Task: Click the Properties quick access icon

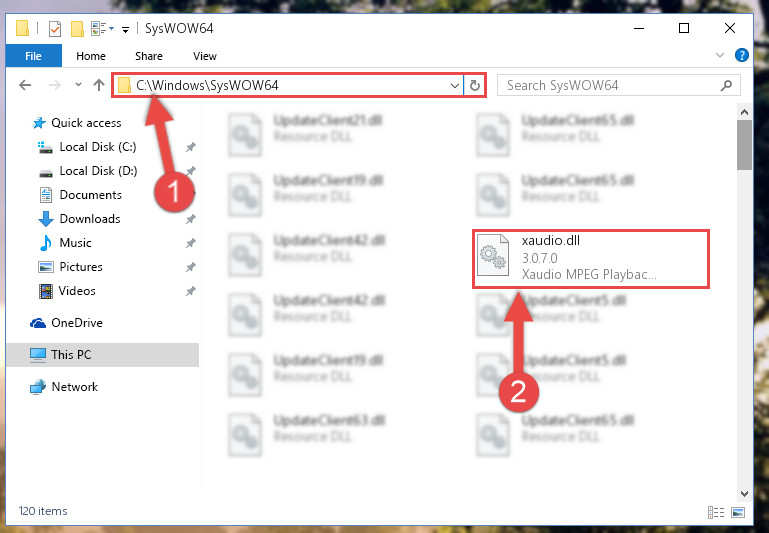Action: pos(55,29)
